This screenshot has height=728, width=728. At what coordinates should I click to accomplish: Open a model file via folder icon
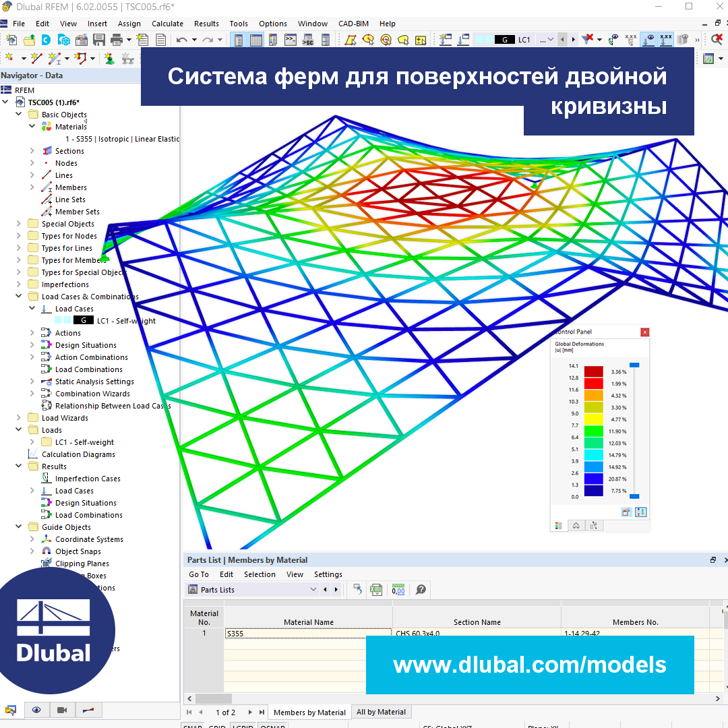(x=29, y=40)
